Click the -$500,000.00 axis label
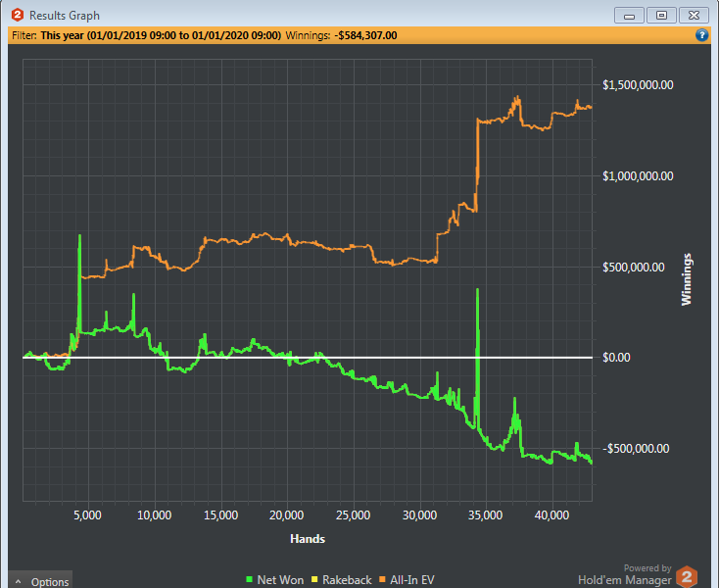This screenshot has height=588, width=719. pos(636,449)
